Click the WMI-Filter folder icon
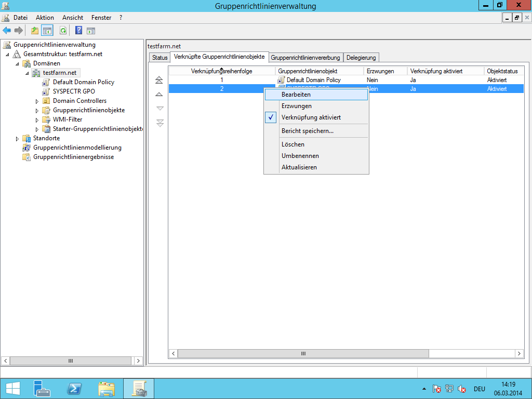The height and width of the screenshot is (399, 532). pos(46,119)
